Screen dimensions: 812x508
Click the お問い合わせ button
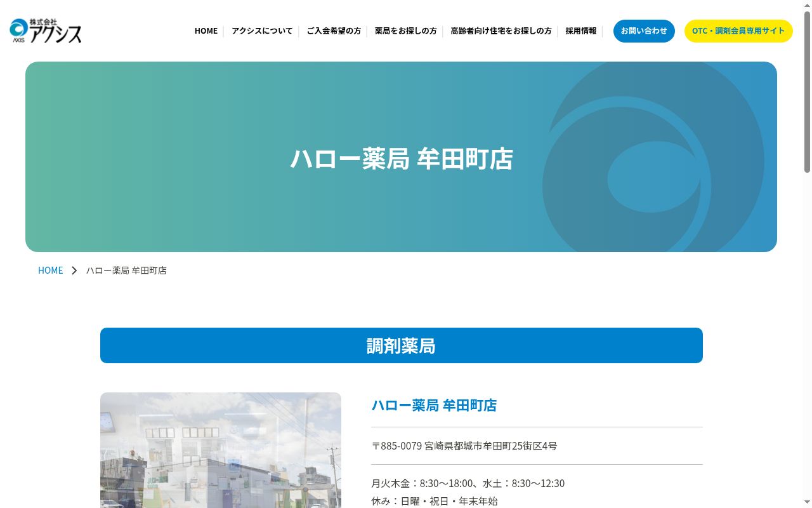click(644, 31)
